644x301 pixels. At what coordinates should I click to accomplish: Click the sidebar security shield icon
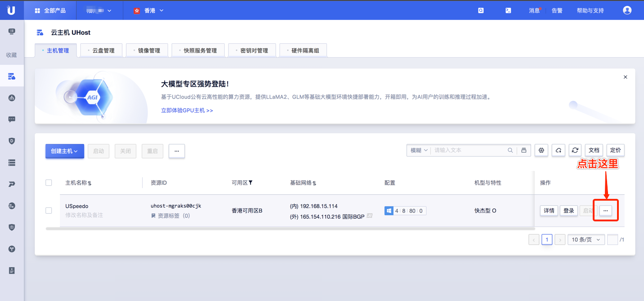click(x=12, y=227)
